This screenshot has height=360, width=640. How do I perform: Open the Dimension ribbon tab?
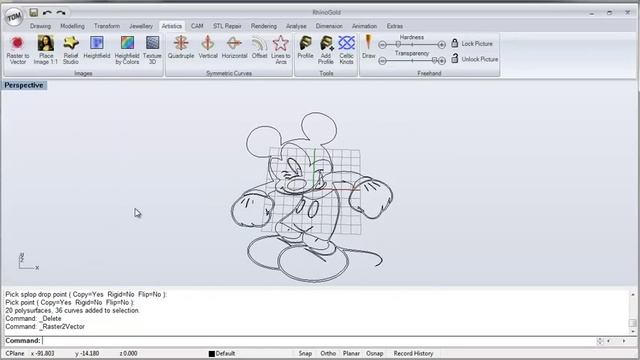point(329,26)
